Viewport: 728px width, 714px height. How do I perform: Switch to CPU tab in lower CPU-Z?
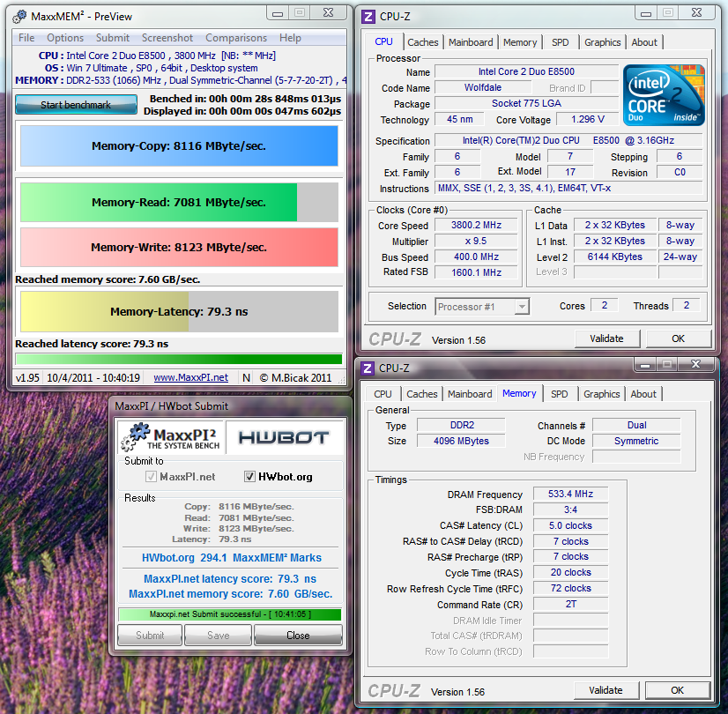click(383, 394)
